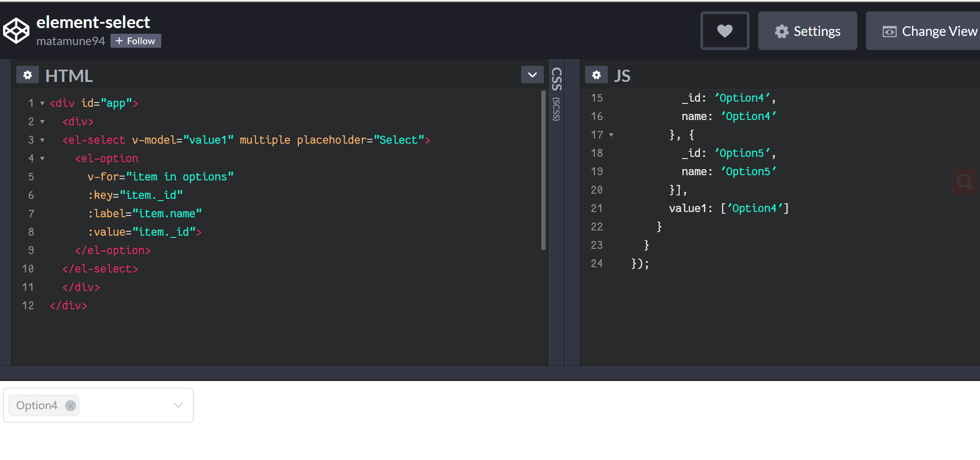The height and width of the screenshot is (460, 980).
Task: Open HTML editor settings gear
Action: coord(28,75)
